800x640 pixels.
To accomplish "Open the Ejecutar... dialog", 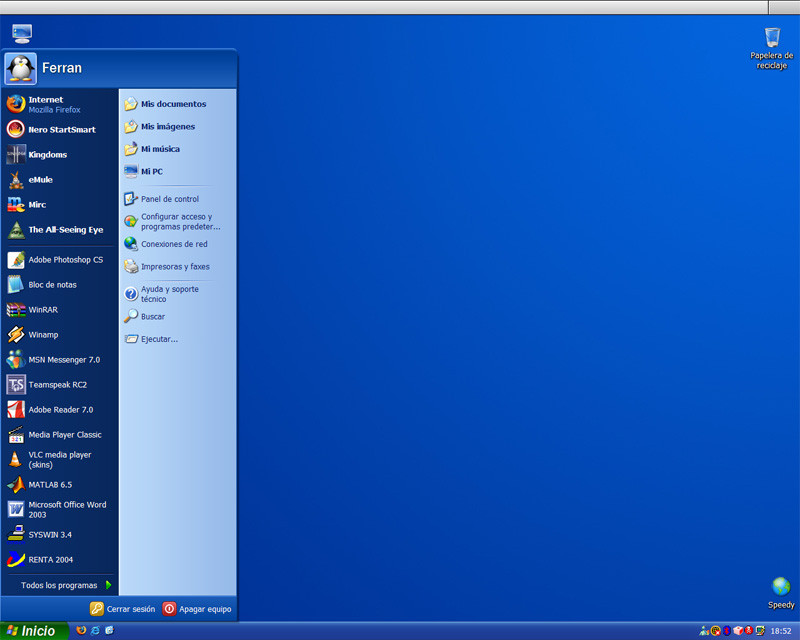I will 177,338.
